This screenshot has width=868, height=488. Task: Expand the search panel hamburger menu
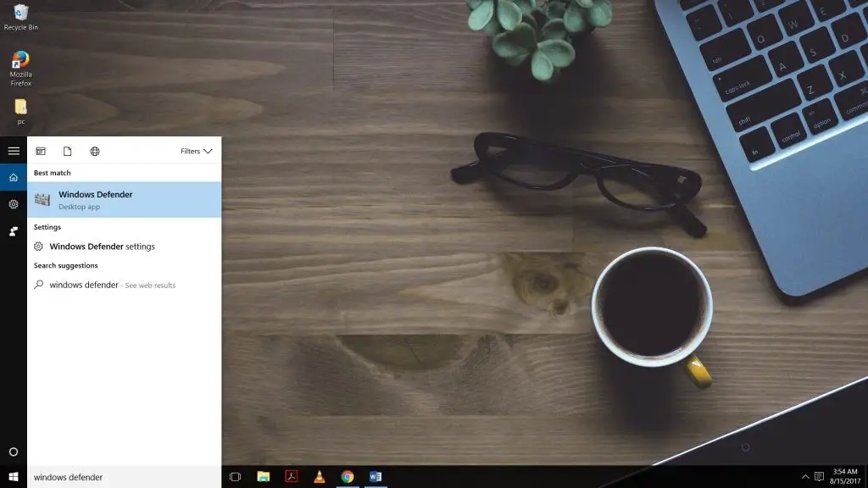[x=14, y=151]
